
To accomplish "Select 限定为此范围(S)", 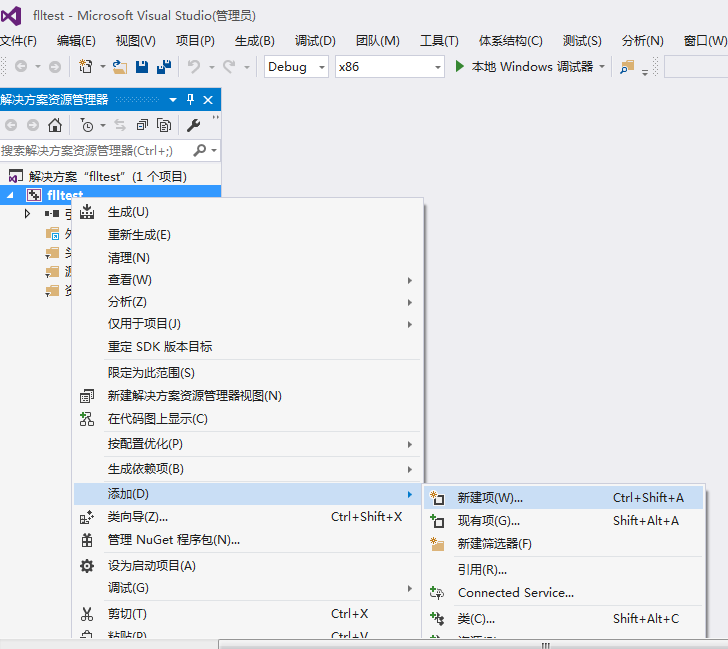I will point(248,373).
